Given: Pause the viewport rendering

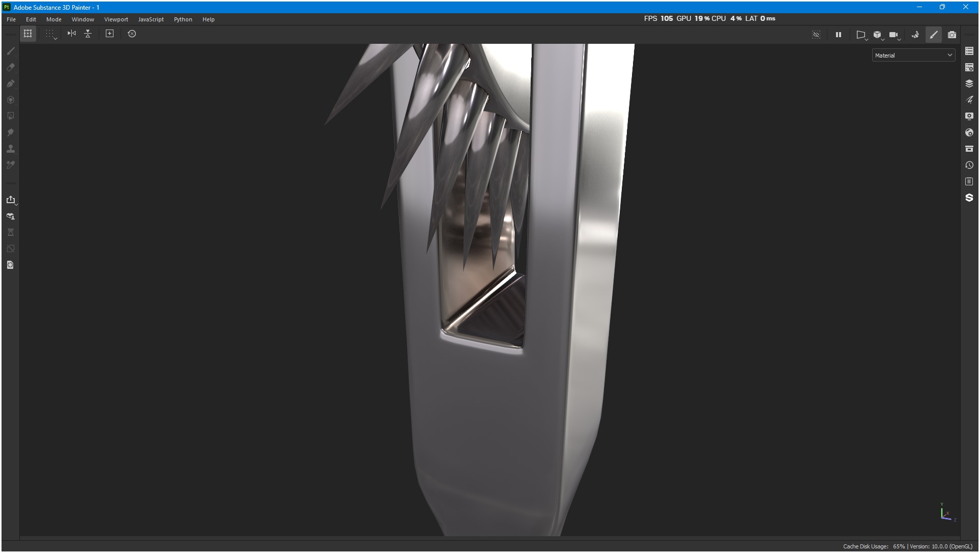Looking at the screenshot, I should click(x=838, y=35).
